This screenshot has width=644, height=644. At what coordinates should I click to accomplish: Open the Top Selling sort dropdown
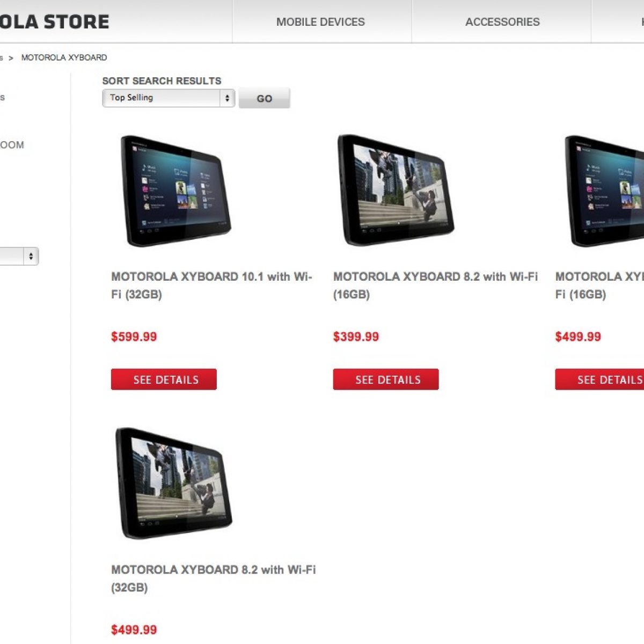tap(169, 98)
